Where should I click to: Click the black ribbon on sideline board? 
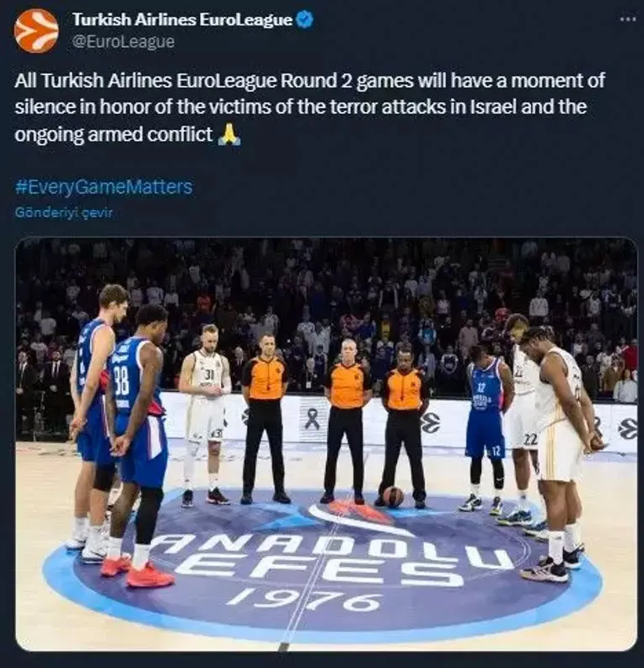[313, 419]
